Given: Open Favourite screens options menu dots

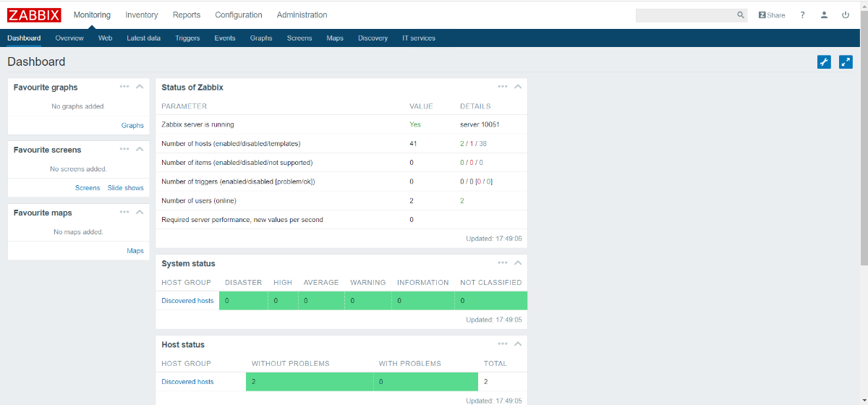Looking at the screenshot, I should 124,150.
